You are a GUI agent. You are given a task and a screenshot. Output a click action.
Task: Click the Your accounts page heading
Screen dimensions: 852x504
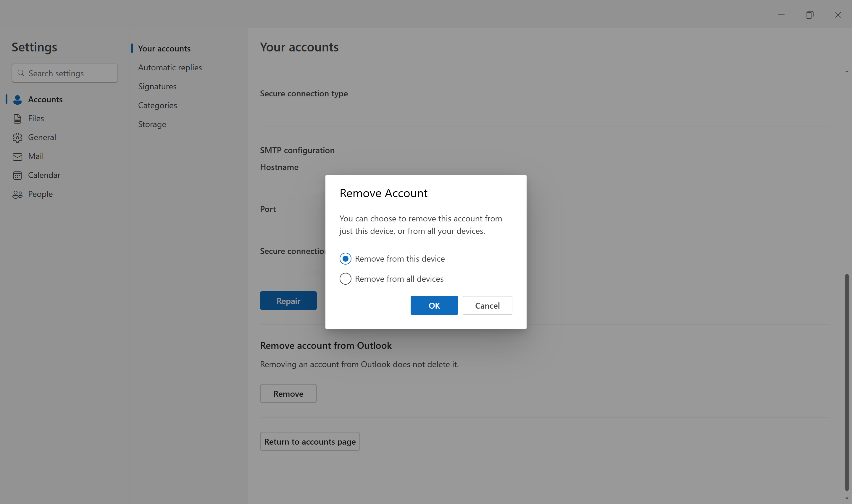click(x=299, y=47)
